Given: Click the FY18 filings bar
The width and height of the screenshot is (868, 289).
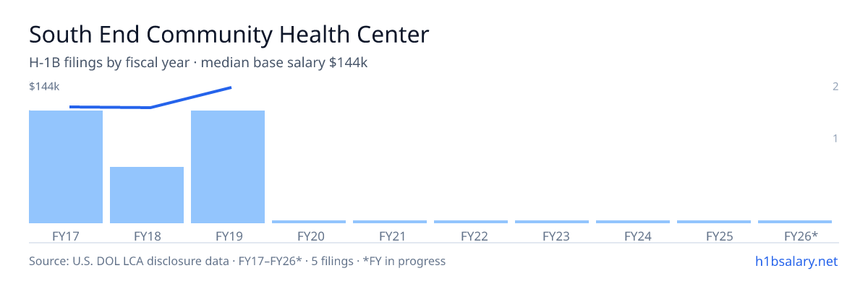Looking at the screenshot, I should click(147, 195).
